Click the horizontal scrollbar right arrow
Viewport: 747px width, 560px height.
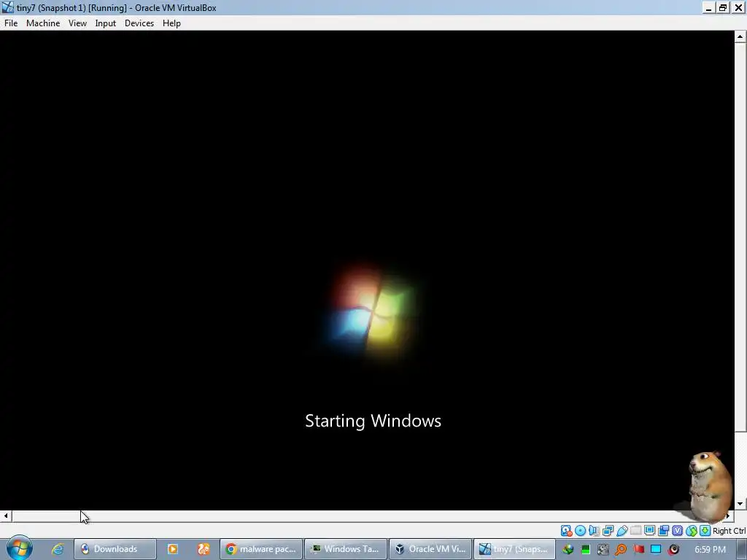pyautogui.click(x=728, y=516)
